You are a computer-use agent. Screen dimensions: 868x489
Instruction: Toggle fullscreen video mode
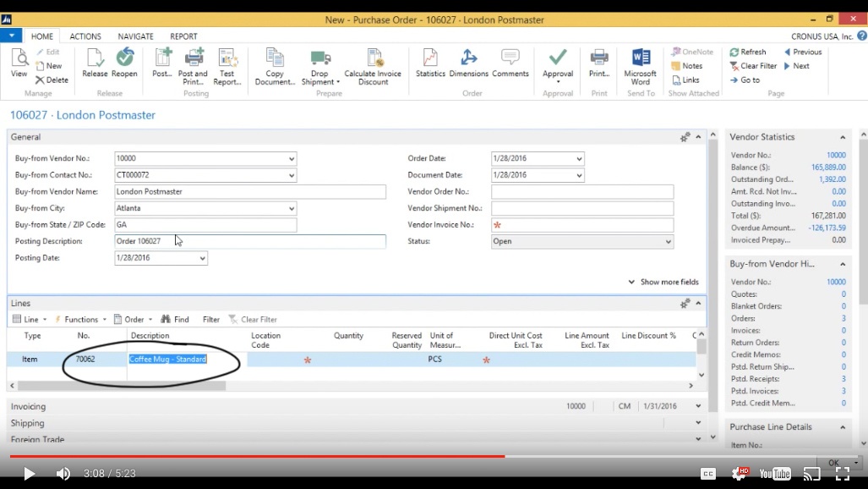point(842,474)
